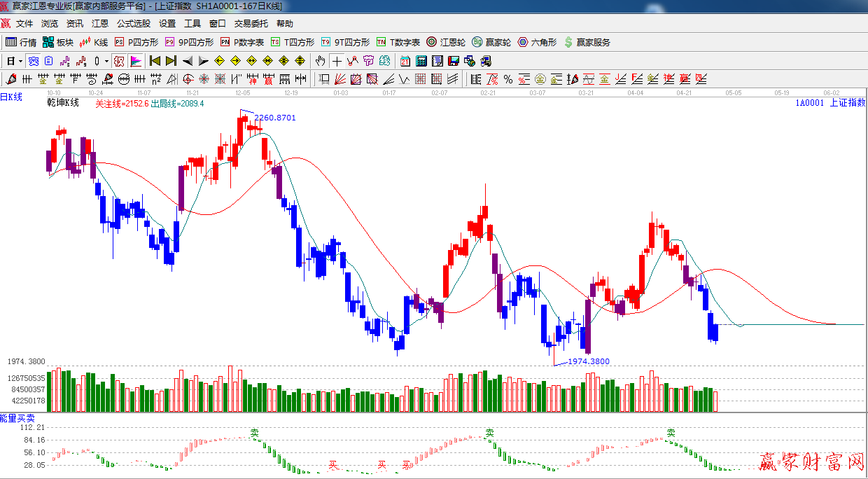Toggle the crosshair cursor button
The height and width of the screenshot is (479, 868).
(337, 61)
